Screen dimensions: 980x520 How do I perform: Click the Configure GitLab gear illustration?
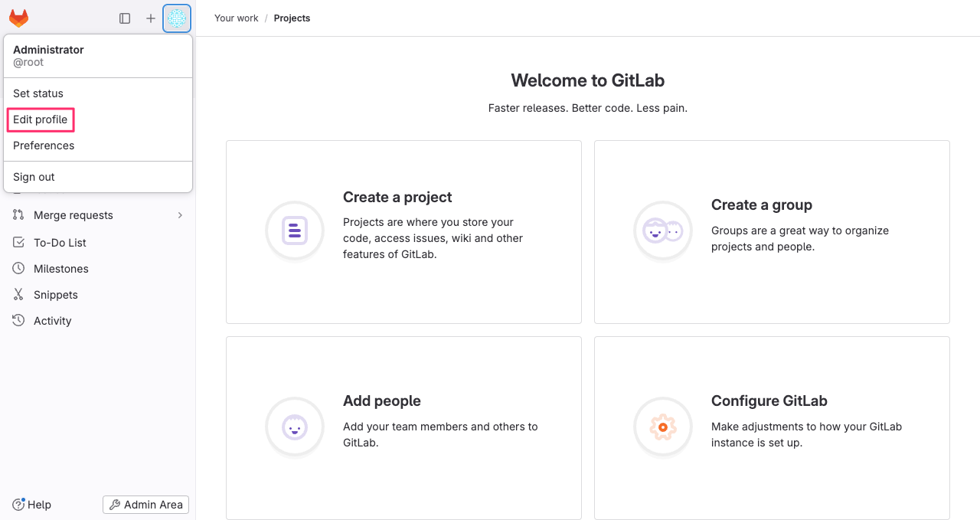tap(663, 427)
